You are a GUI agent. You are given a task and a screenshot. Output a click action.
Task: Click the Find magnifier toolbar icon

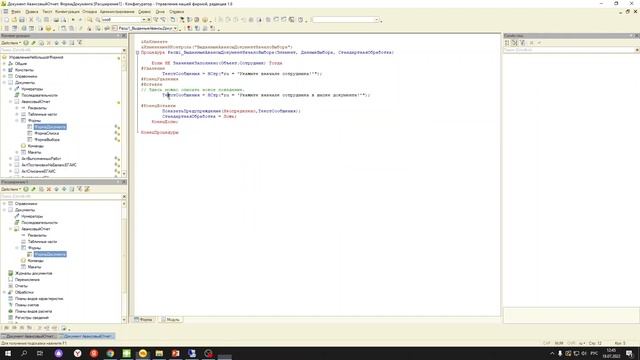[x=90, y=20]
